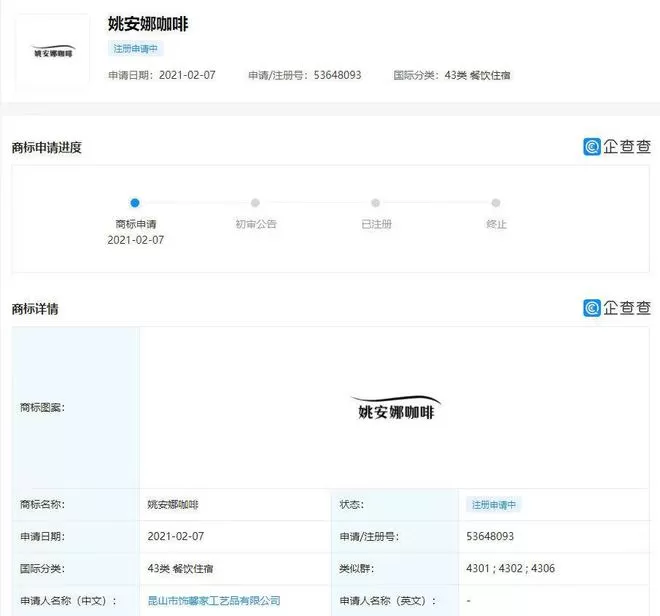Click the 商标申请进度 section heading

click(x=47, y=147)
